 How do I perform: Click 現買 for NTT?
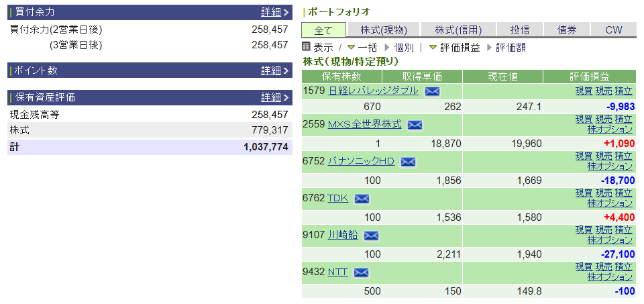click(584, 267)
